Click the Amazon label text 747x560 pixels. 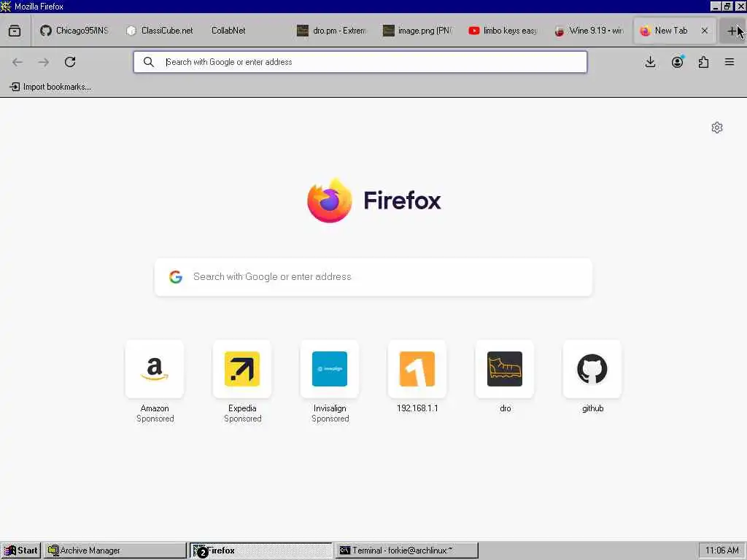click(155, 408)
